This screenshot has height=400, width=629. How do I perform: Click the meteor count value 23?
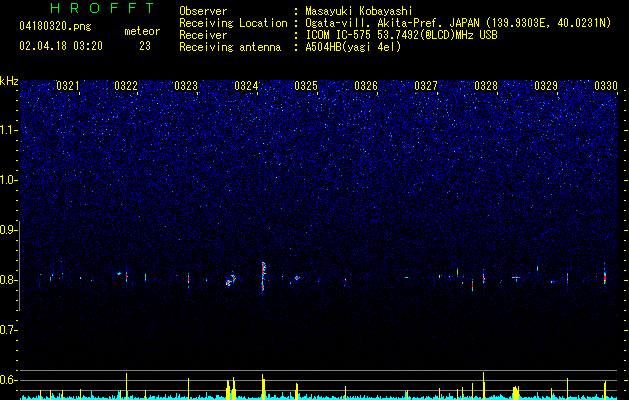[x=145, y=46]
